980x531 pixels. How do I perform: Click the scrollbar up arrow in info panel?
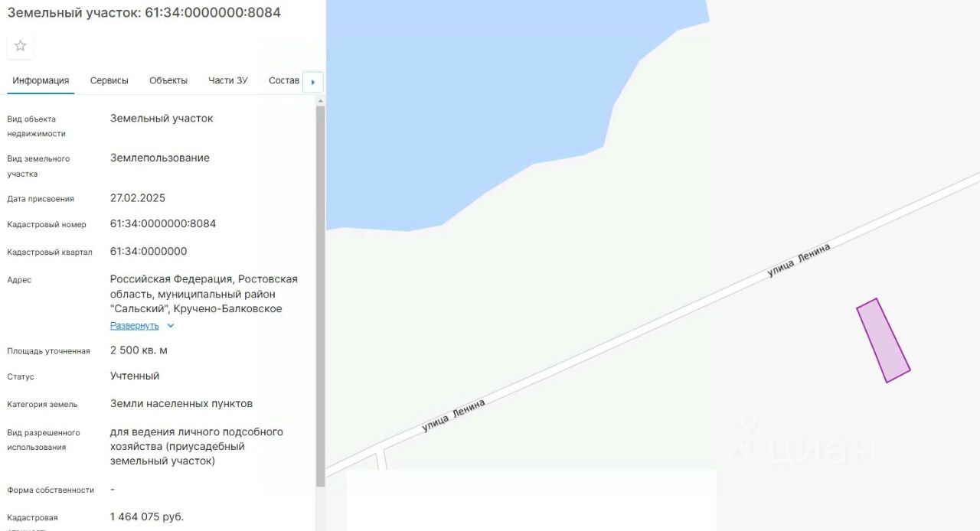pyautogui.click(x=320, y=101)
